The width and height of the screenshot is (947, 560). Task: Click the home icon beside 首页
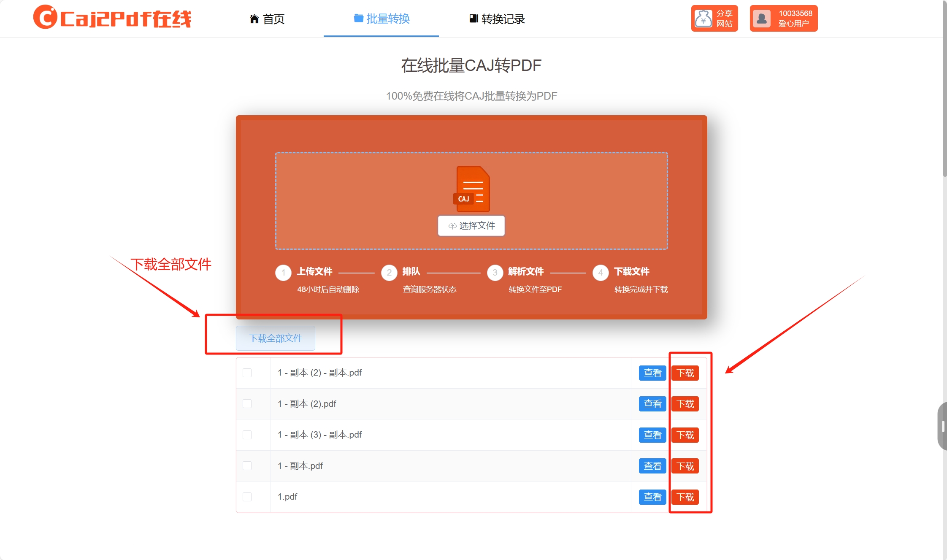coord(254,18)
